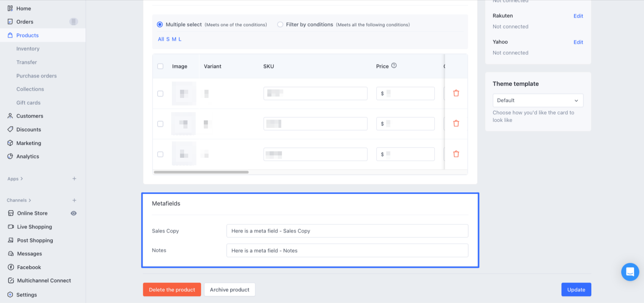Open Settings gear in sidebar
The image size is (644, 303).
(x=10, y=295)
